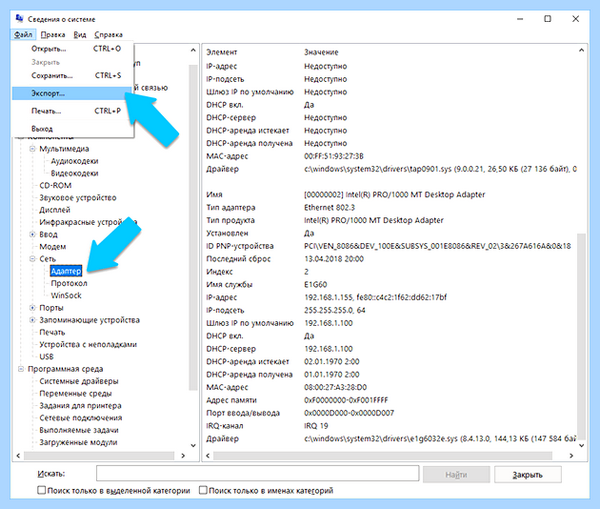The height and width of the screenshot is (509, 600).
Task: Select Печать in the components tree
Action: point(52,332)
